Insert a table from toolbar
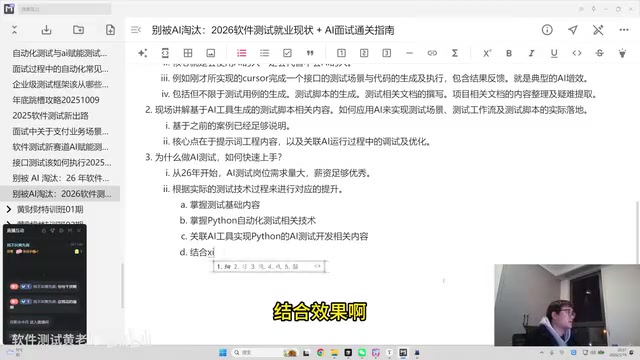 click(188, 53)
